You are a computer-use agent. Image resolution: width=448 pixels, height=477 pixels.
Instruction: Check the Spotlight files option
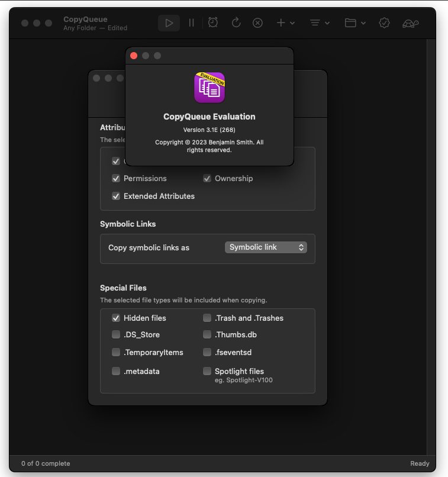point(207,371)
